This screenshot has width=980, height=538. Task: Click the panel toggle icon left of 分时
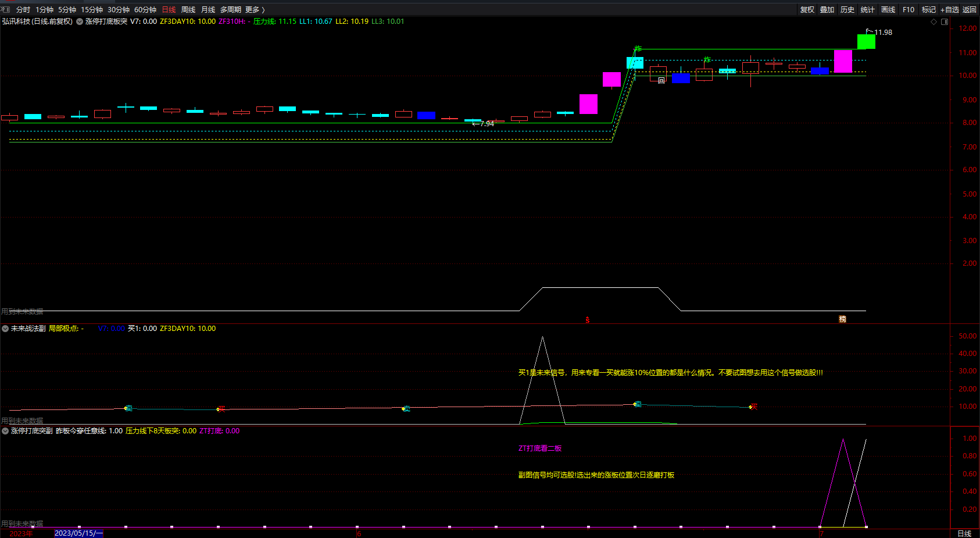tap(6, 9)
